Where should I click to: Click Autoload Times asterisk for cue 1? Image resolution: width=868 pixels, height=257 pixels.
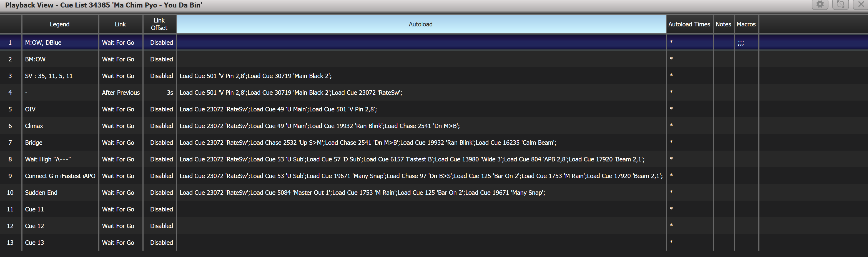coord(690,43)
